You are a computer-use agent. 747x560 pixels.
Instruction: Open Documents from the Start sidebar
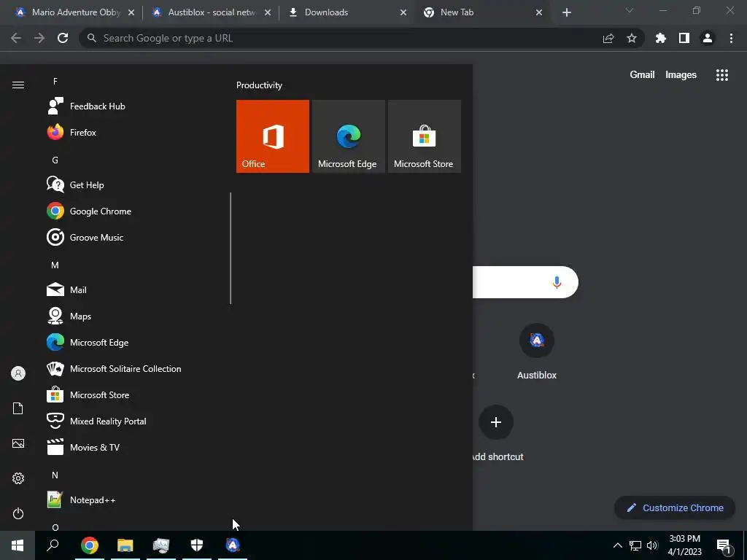[x=18, y=408]
